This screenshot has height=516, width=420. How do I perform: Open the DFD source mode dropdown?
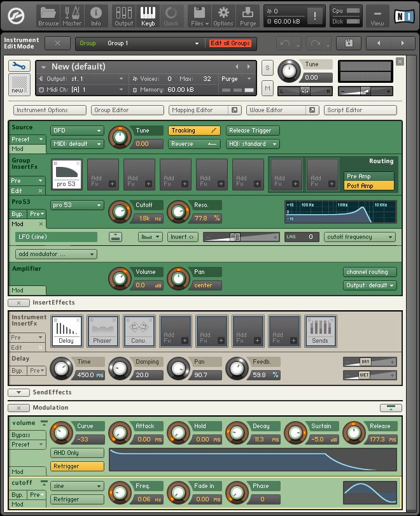pos(77,131)
